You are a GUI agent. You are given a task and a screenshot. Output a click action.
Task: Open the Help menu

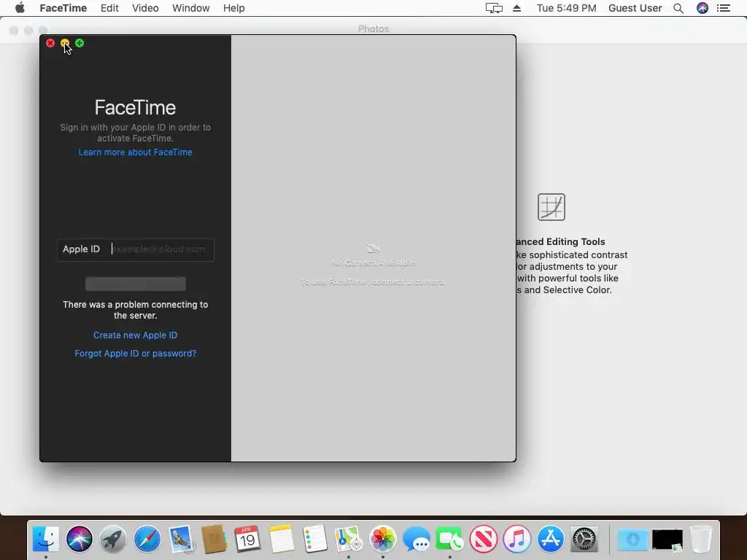tap(234, 8)
